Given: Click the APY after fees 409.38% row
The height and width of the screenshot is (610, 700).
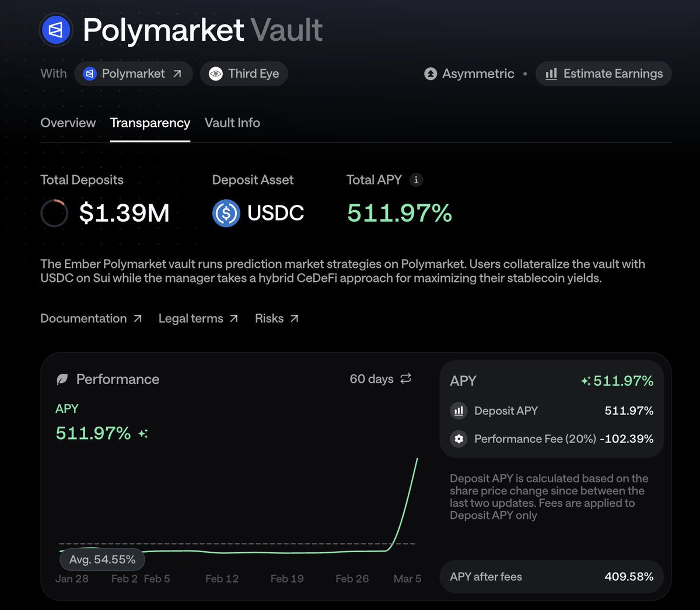Looking at the screenshot, I should 552,577.
